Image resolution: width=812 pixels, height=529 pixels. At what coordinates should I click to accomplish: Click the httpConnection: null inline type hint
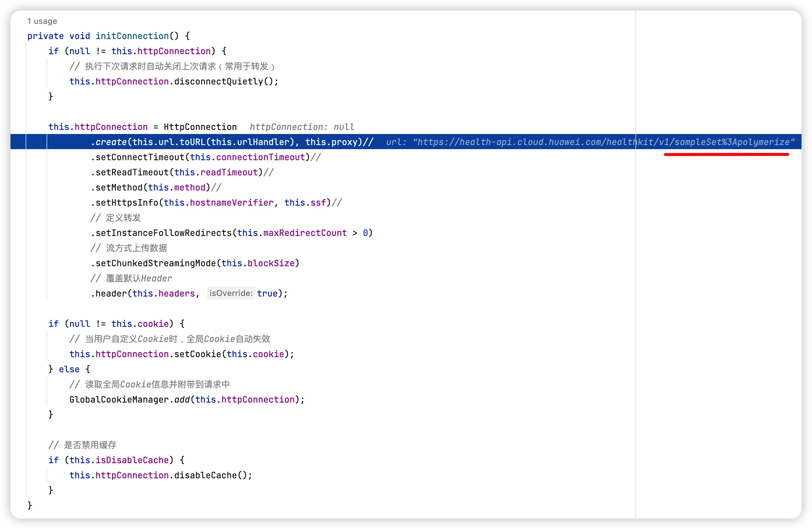pos(302,127)
